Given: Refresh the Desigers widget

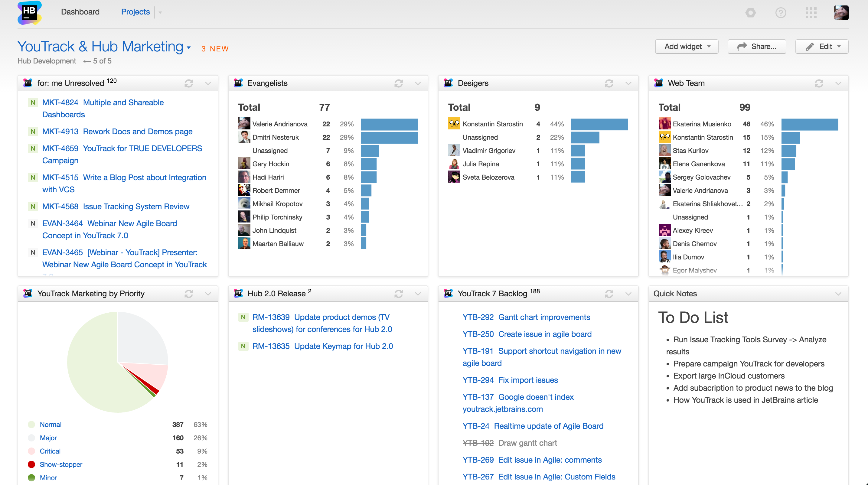Looking at the screenshot, I should pyautogui.click(x=609, y=83).
